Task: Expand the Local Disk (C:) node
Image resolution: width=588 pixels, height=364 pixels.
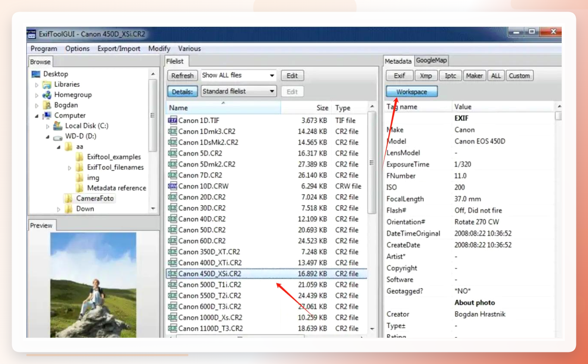Action: pyautogui.click(x=47, y=126)
